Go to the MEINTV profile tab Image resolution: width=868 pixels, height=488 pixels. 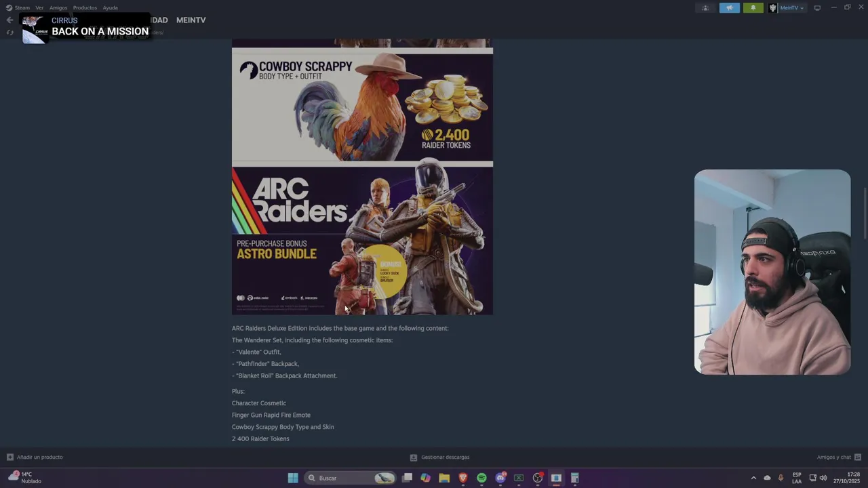[x=191, y=20]
